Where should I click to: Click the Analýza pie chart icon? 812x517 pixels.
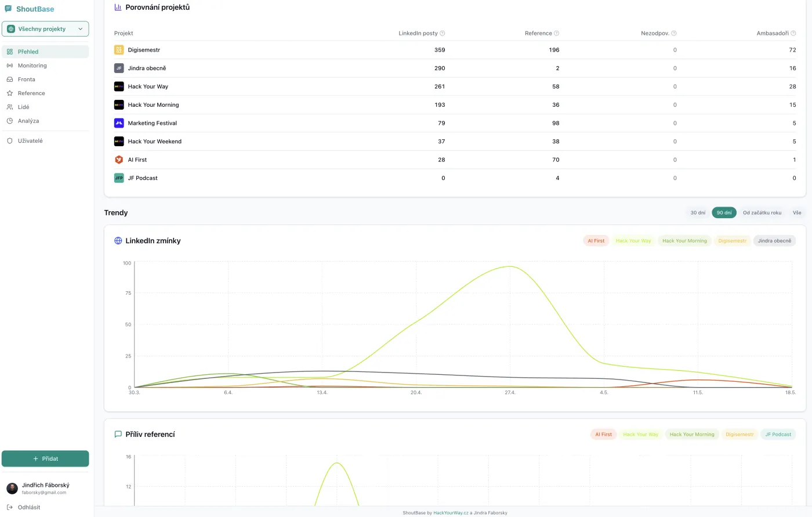coord(10,121)
